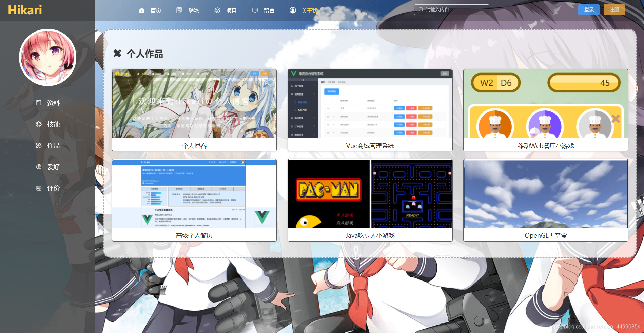Click the crossed tools icon by 个人作品
The width and height of the screenshot is (644, 333).
tap(117, 53)
